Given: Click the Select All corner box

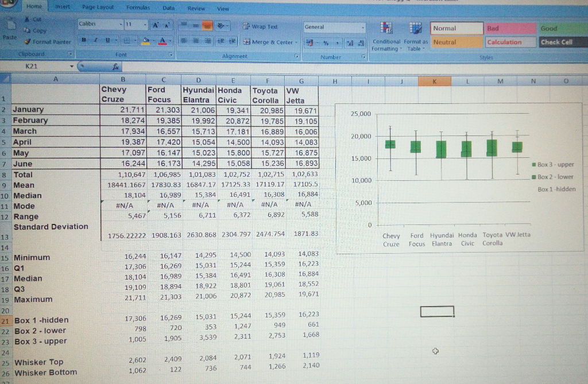Looking at the screenshot, I should [5, 79].
